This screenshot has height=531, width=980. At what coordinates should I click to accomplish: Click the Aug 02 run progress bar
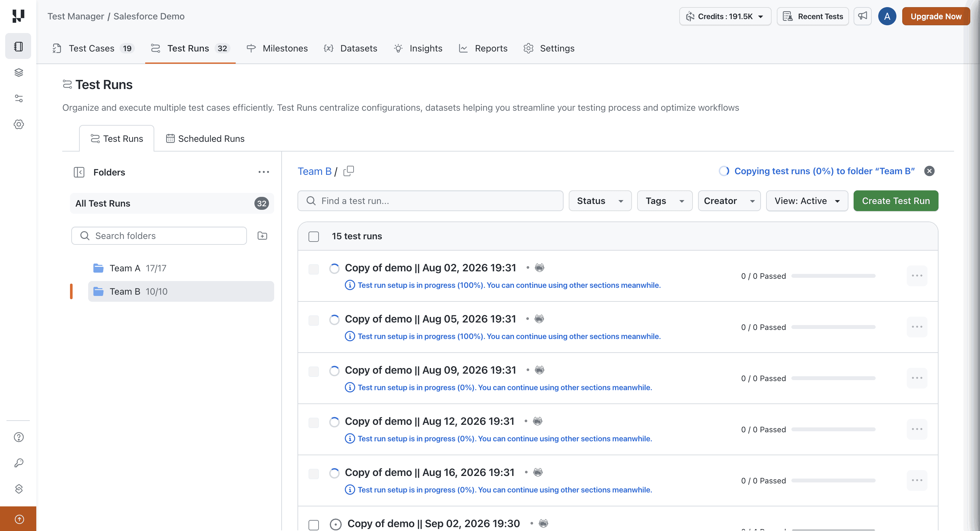pos(833,276)
